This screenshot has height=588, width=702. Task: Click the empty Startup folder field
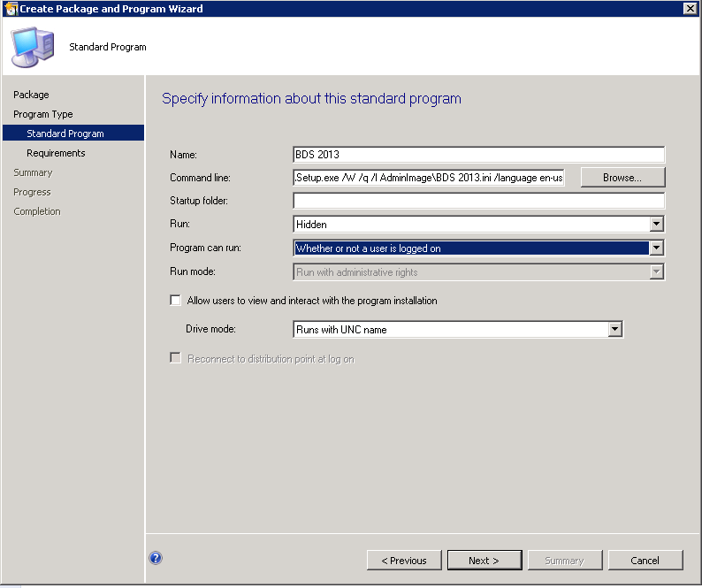coord(478,201)
